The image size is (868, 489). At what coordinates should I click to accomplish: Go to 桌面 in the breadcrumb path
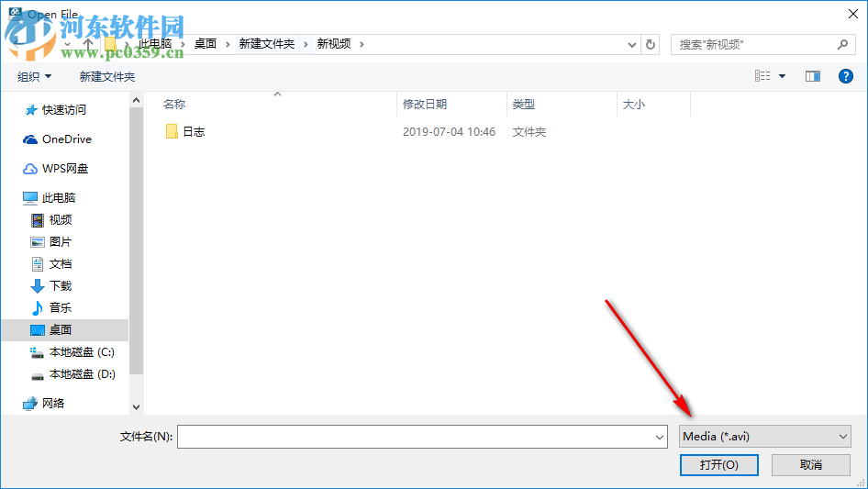(206, 44)
